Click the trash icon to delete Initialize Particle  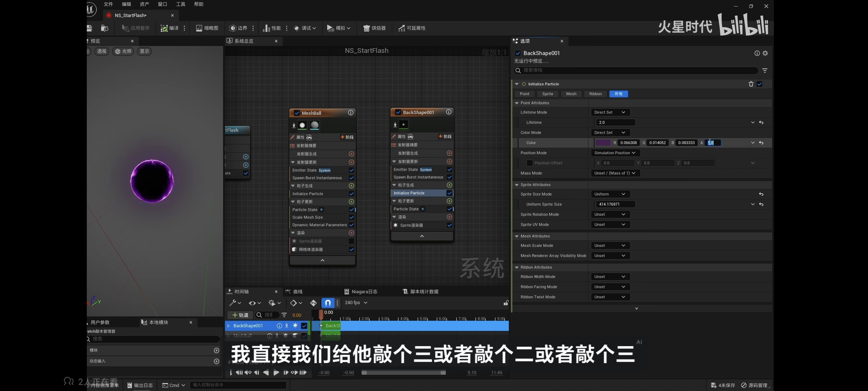tap(750, 84)
